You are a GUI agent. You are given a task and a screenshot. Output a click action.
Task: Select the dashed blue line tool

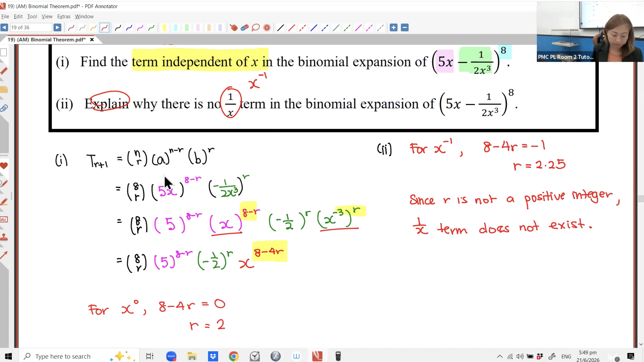click(325, 27)
